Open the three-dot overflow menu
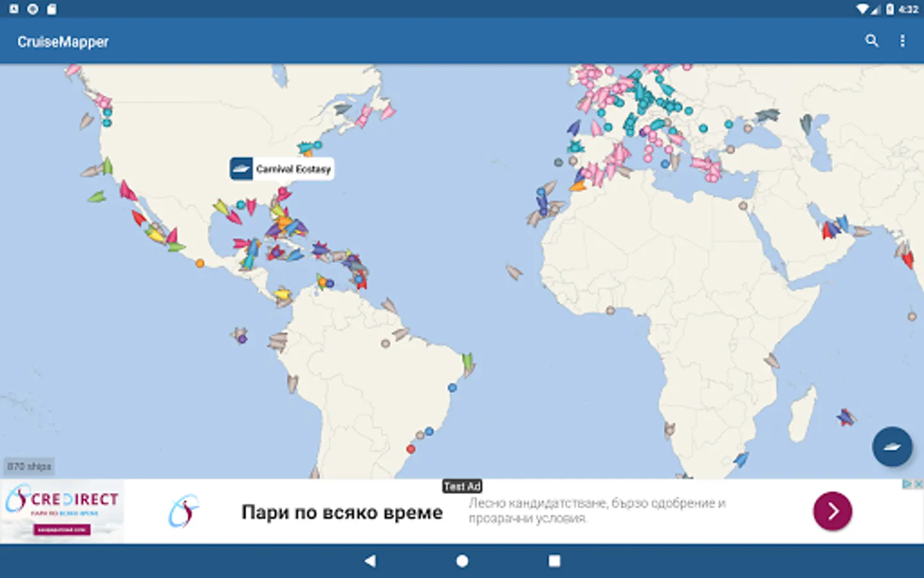The image size is (924, 578). (903, 40)
